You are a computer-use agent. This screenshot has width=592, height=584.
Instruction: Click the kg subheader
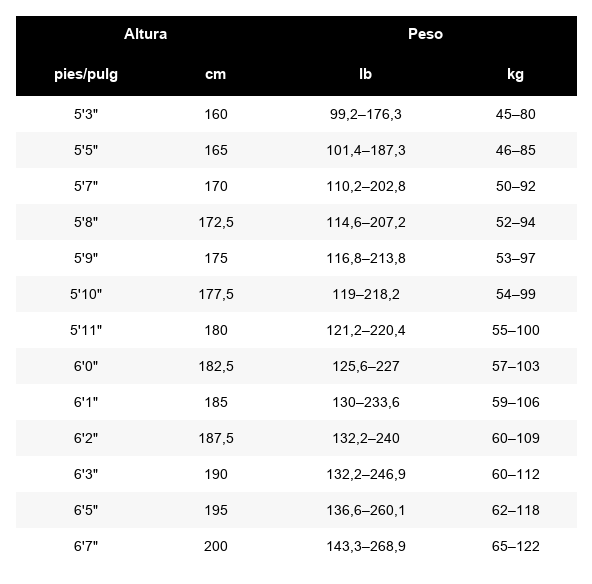pyautogui.click(x=515, y=74)
